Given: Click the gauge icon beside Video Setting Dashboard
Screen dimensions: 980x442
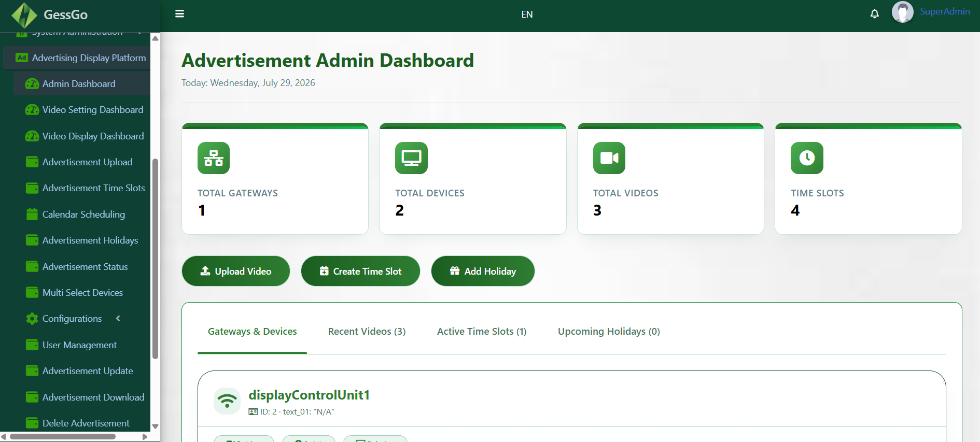Looking at the screenshot, I should pyautogui.click(x=32, y=110).
